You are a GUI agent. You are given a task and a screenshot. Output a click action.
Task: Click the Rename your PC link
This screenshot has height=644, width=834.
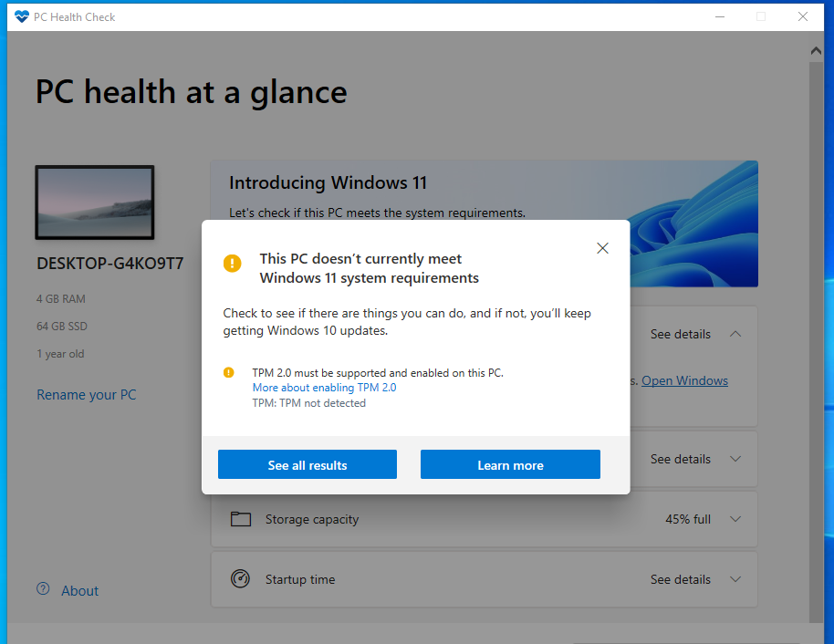pyautogui.click(x=86, y=395)
